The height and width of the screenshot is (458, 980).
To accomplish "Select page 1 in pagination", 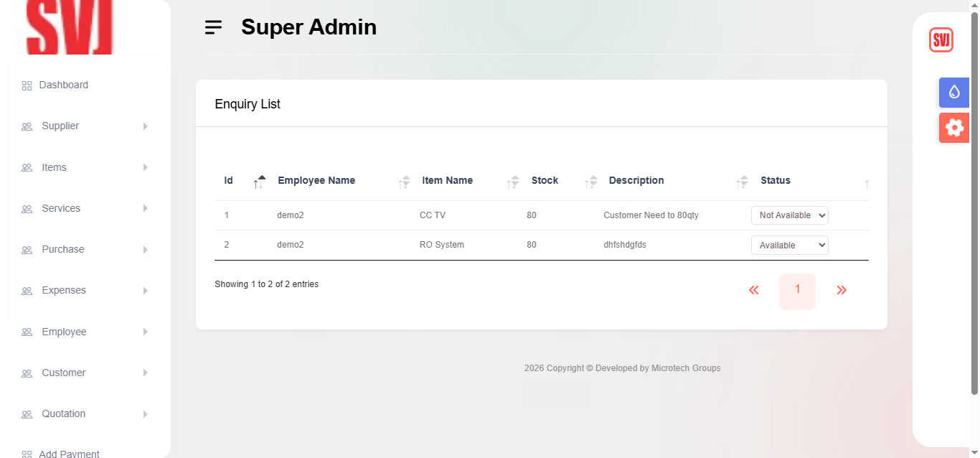I will (797, 291).
